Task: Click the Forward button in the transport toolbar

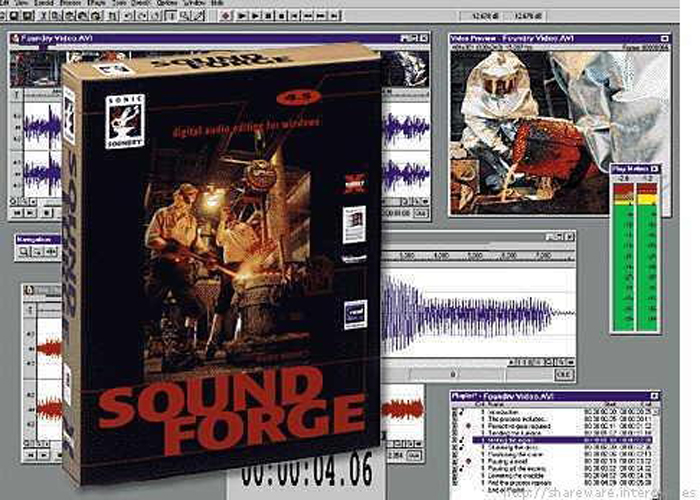Action: (x=321, y=16)
